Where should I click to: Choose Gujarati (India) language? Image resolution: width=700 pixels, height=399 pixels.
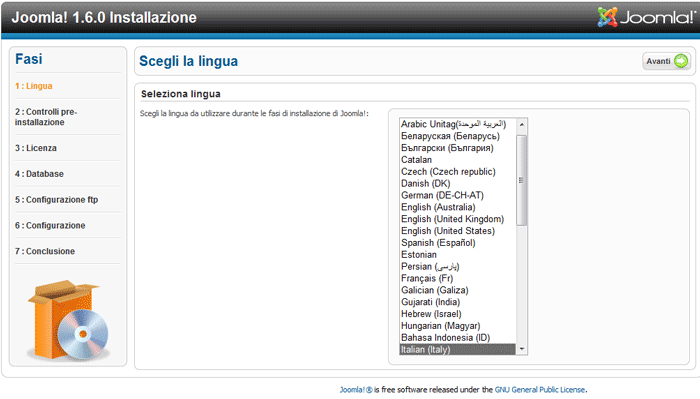(x=458, y=302)
